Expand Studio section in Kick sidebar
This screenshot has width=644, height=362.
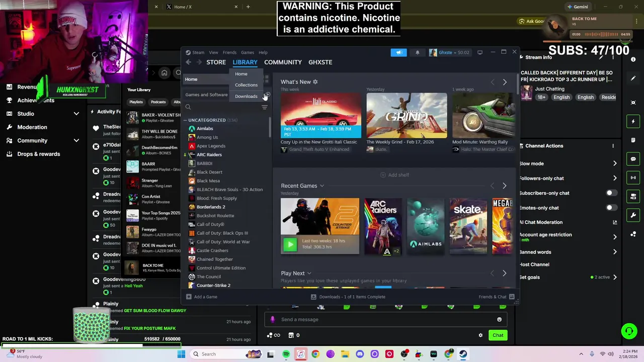(76, 114)
